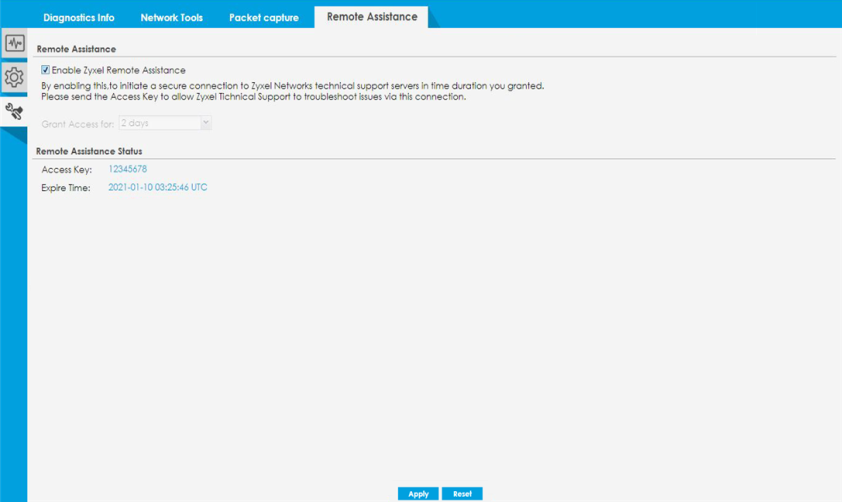
Task: Untick the Enable Zyxel Remote Assistance checkbox
Action: [46, 70]
